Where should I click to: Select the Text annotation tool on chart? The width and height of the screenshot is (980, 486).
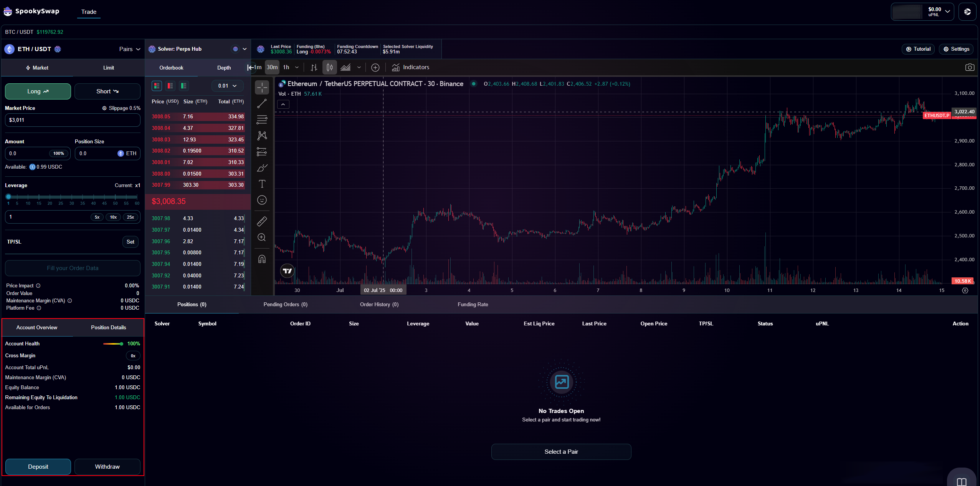click(x=262, y=184)
